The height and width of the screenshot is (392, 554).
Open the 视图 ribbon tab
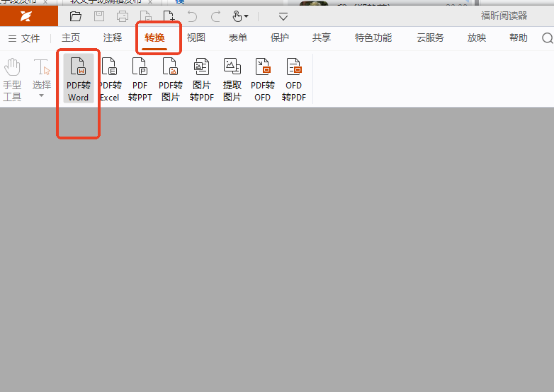click(196, 38)
